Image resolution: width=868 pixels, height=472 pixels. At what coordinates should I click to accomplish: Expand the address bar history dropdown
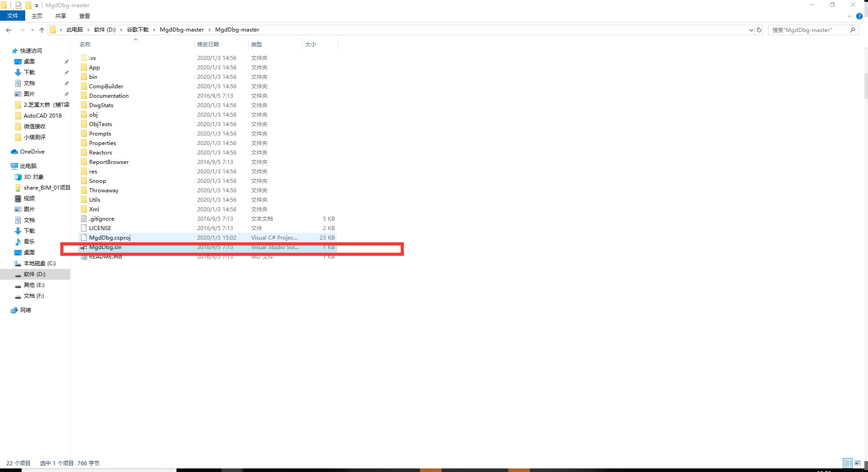point(751,30)
